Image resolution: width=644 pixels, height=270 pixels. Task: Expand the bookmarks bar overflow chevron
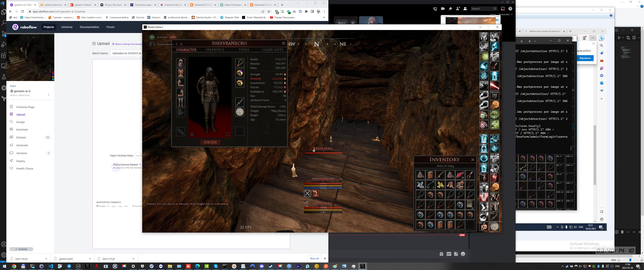[x=324, y=18]
